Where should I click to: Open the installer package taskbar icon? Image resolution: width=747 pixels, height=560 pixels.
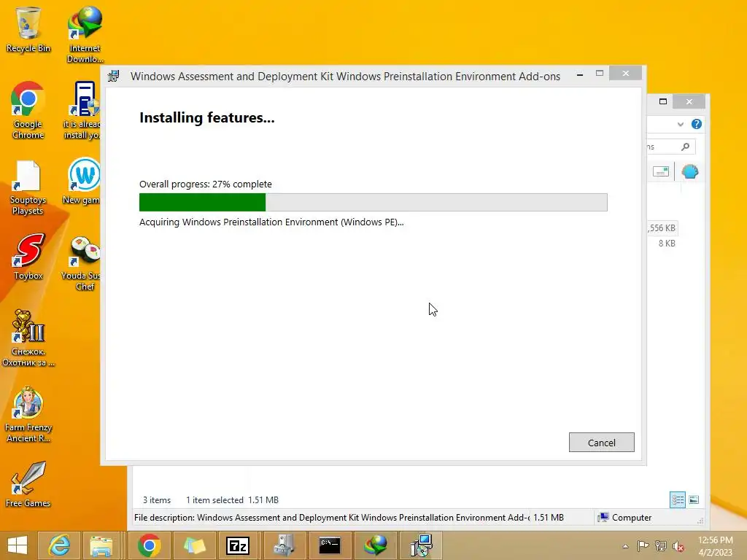coord(284,545)
